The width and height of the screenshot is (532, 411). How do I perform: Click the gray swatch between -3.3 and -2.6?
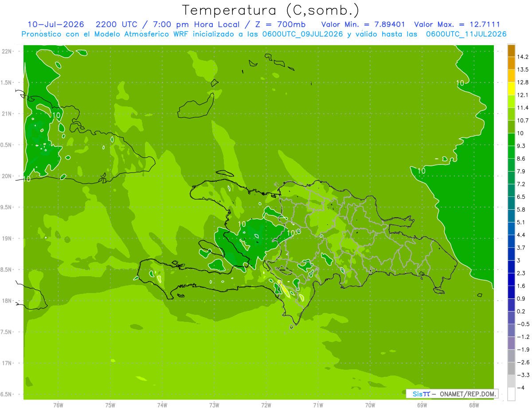tap(511, 368)
